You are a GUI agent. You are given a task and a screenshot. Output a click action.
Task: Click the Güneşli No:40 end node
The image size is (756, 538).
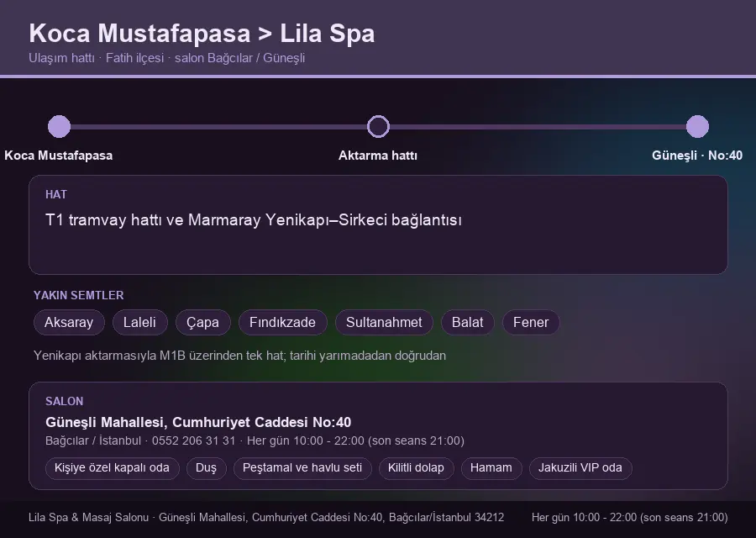click(697, 126)
